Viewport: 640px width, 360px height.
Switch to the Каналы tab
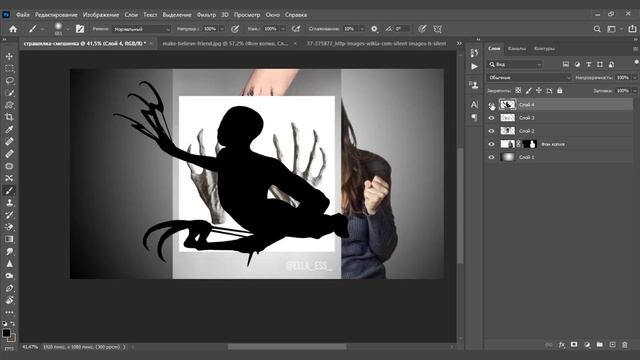point(517,49)
